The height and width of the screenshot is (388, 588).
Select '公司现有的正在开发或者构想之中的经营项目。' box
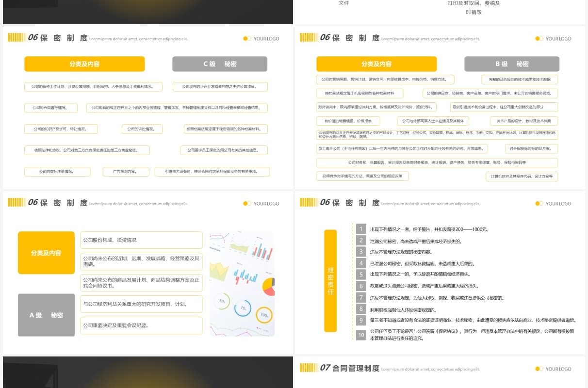point(220,87)
